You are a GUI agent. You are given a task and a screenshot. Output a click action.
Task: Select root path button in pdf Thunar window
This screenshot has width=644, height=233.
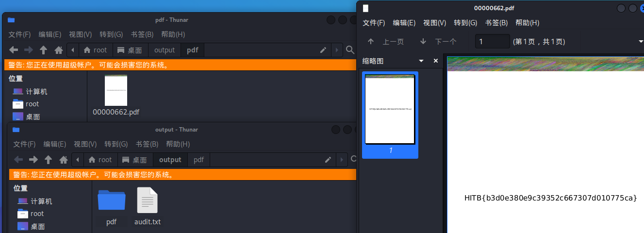[96, 50]
